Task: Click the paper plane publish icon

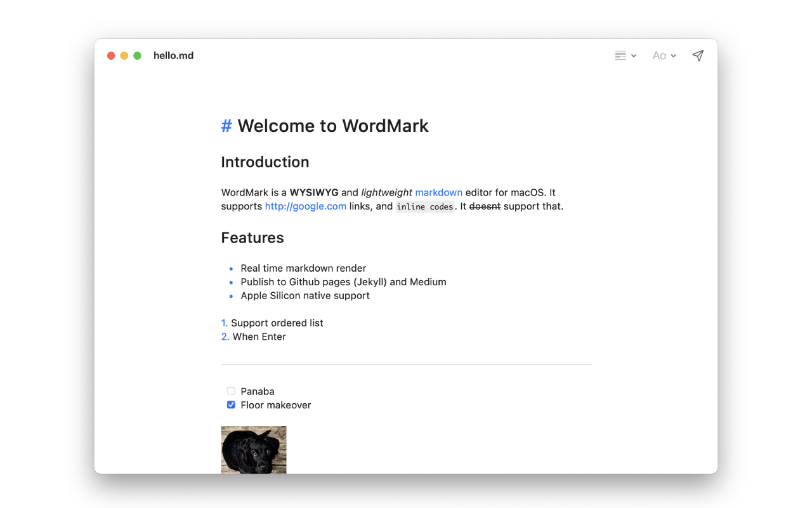Action: 698,56
